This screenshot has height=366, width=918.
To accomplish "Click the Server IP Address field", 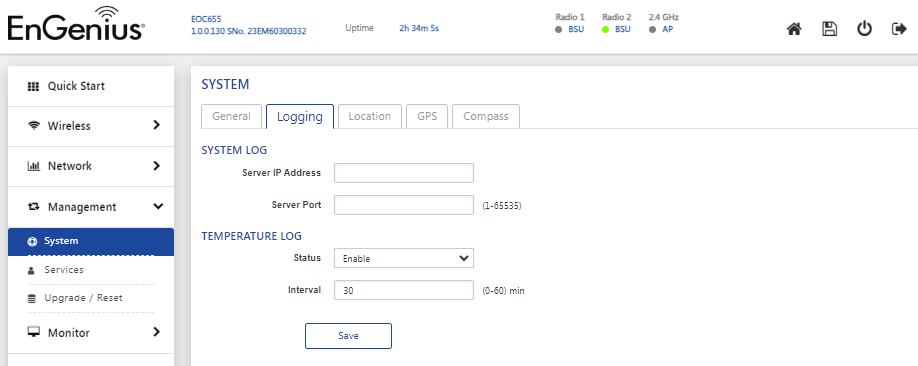I will [403, 173].
